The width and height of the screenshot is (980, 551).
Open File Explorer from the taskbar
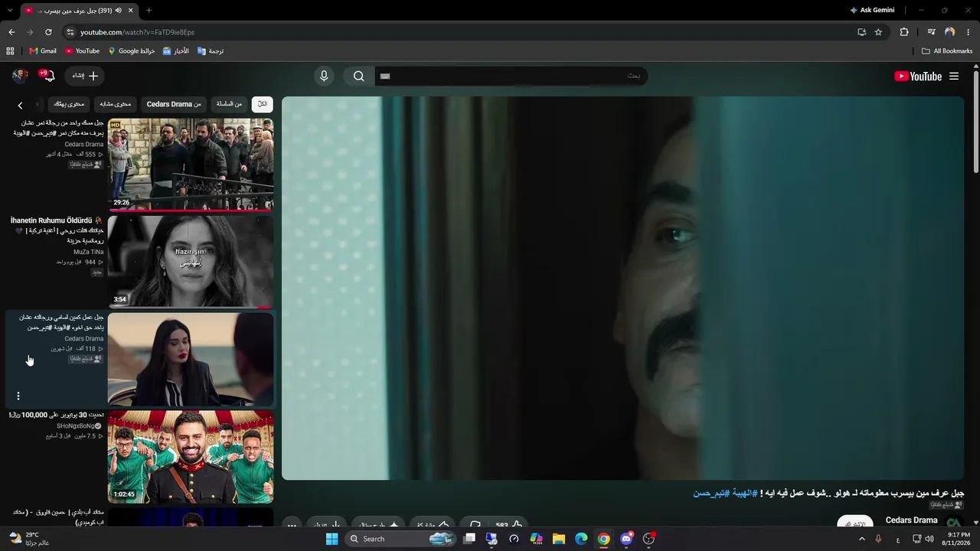(x=559, y=539)
